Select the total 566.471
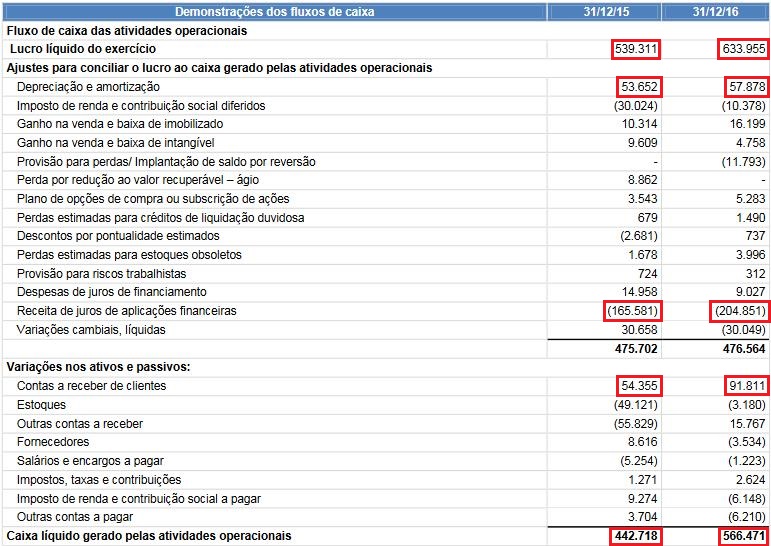The image size is (771, 546). (744, 536)
